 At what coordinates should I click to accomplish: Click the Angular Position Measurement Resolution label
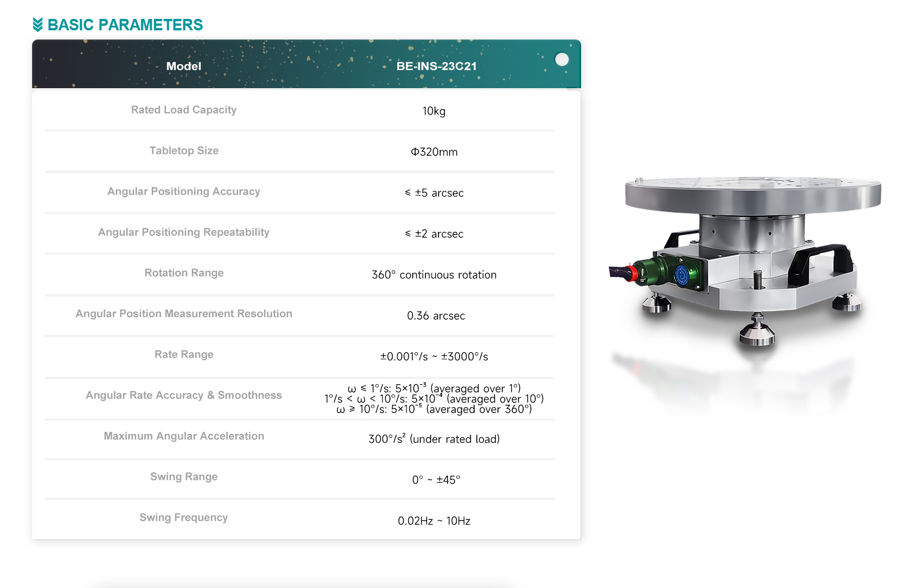pos(184,314)
